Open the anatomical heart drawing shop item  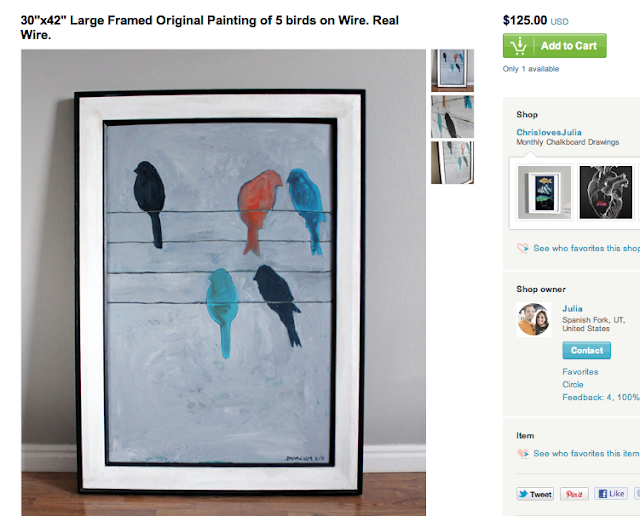pyautogui.click(x=606, y=192)
